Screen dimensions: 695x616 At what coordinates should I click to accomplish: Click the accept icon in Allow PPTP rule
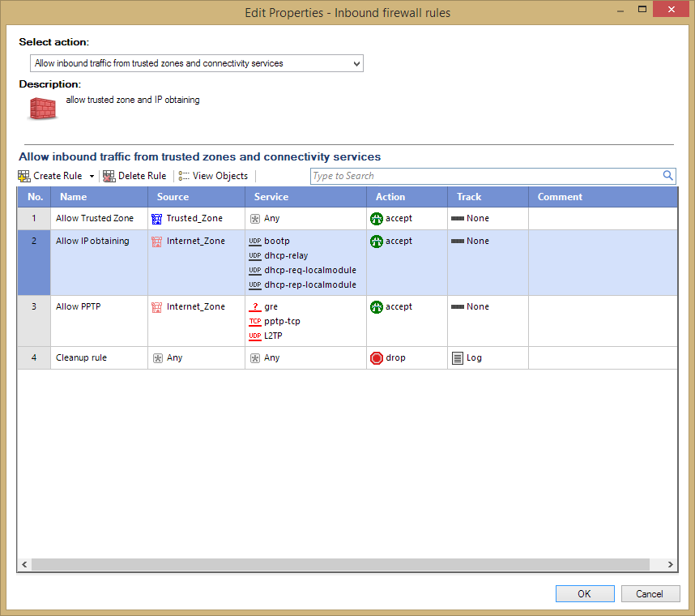coord(377,307)
